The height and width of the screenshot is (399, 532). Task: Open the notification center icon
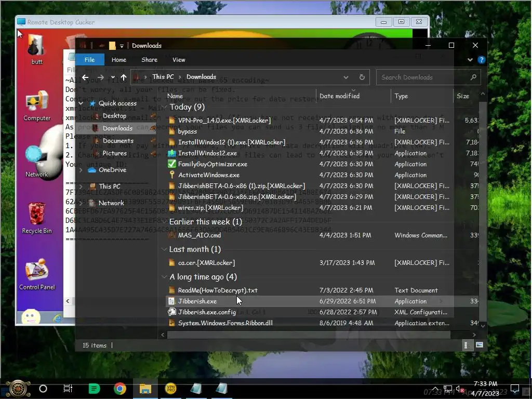[x=515, y=389]
